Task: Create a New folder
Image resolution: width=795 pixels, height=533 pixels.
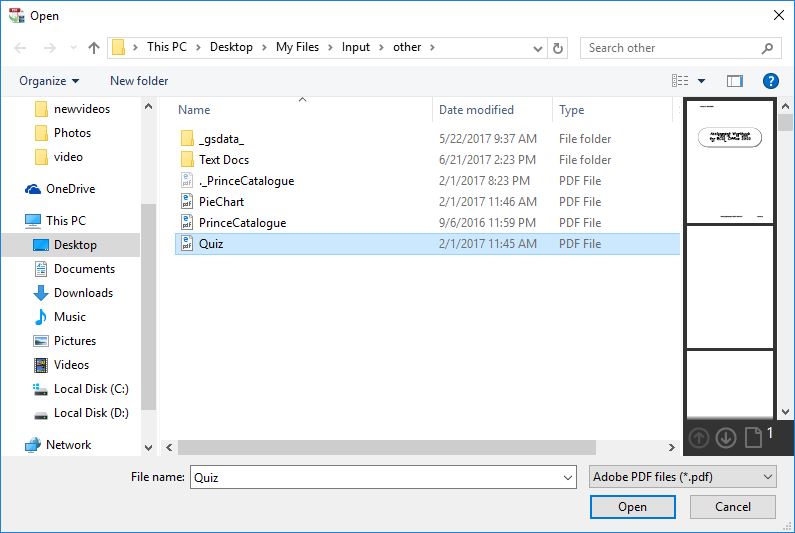Action: (139, 81)
